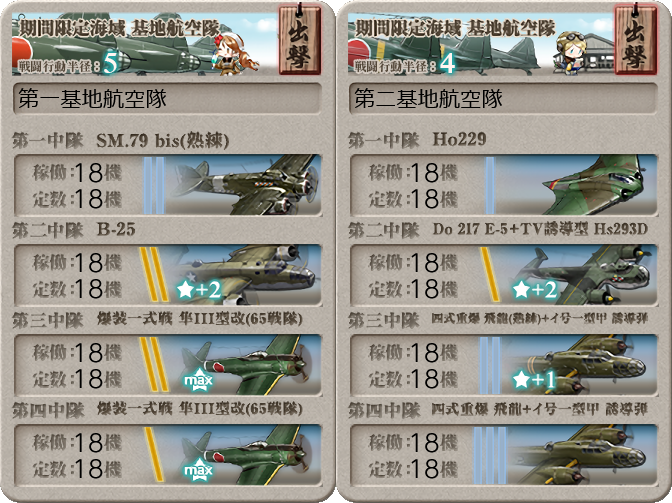Click the fairy mascot on first base banner
The width and height of the screenshot is (672, 503).
(234, 55)
